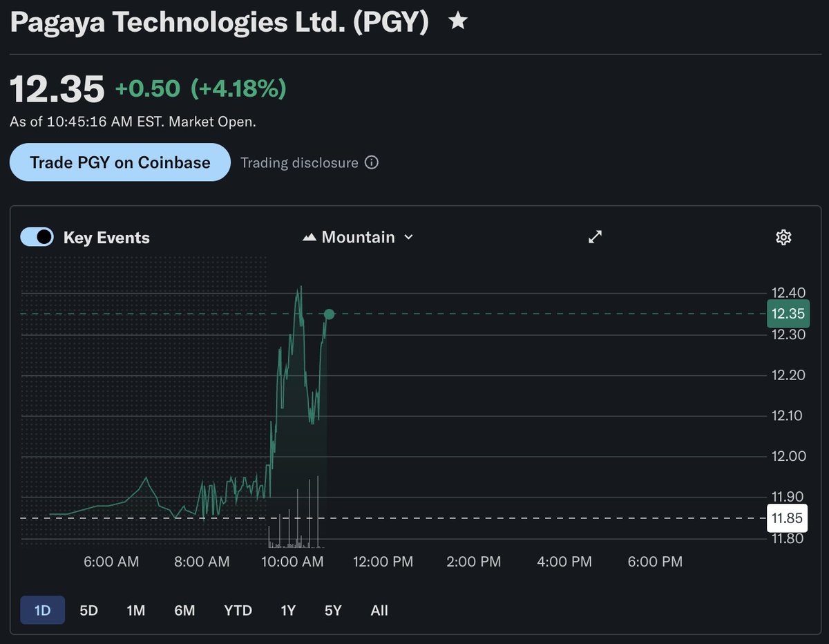Switch to 1M time range
The image size is (829, 644).
(136, 610)
